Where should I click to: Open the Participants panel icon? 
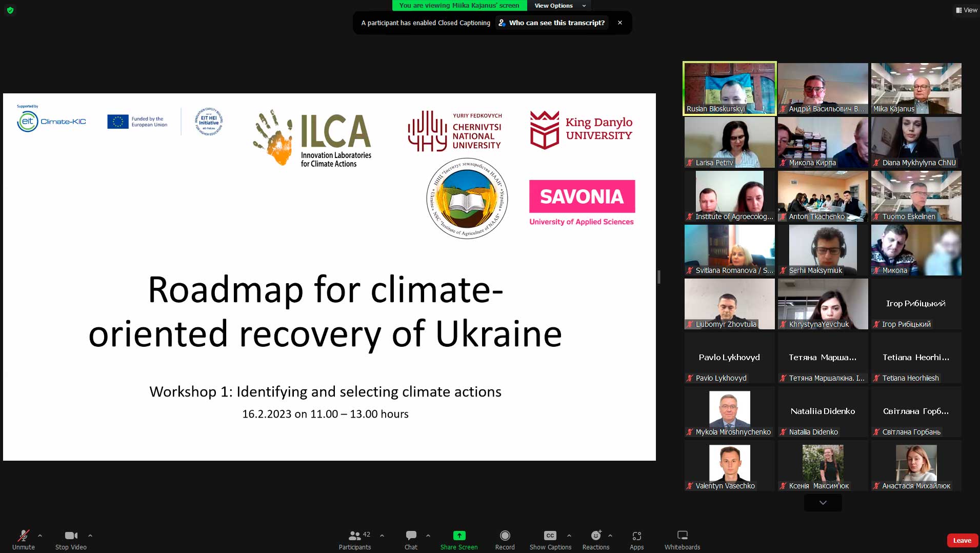click(354, 536)
